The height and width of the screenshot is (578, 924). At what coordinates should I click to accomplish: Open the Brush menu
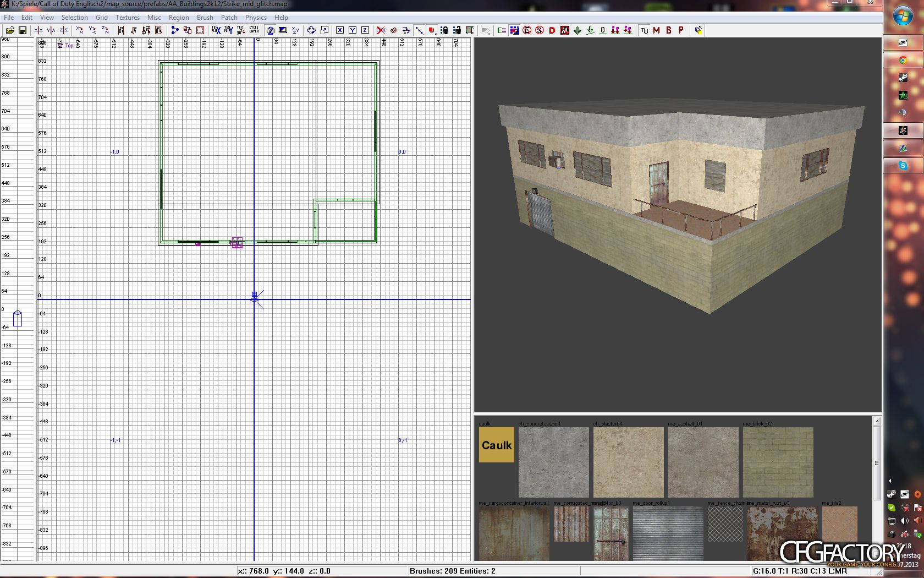[x=205, y=18]
